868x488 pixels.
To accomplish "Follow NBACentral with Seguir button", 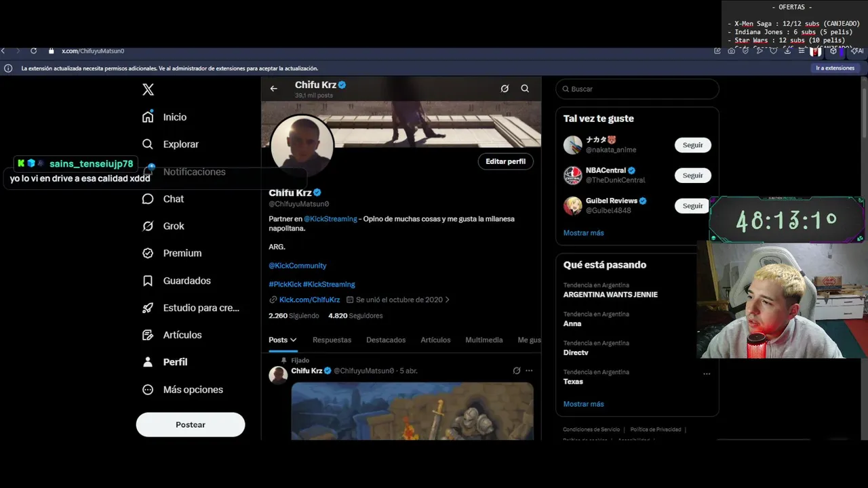I will (692, 176).
